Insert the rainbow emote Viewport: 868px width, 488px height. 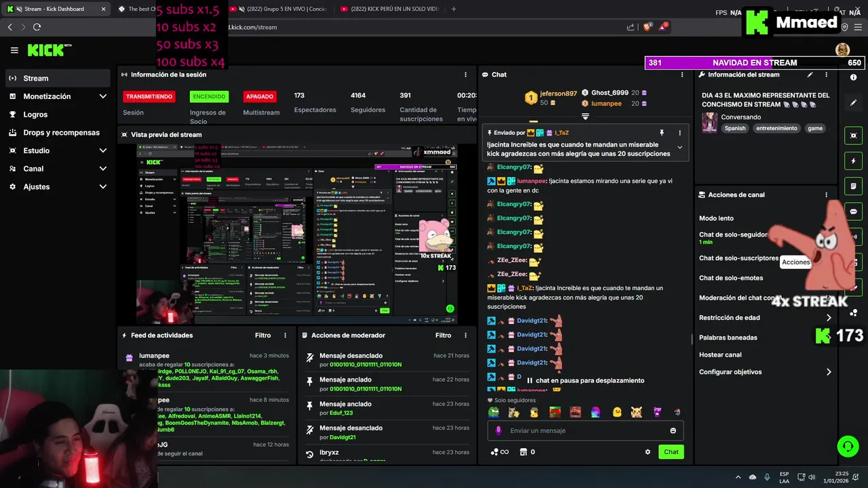pos(595,412)
